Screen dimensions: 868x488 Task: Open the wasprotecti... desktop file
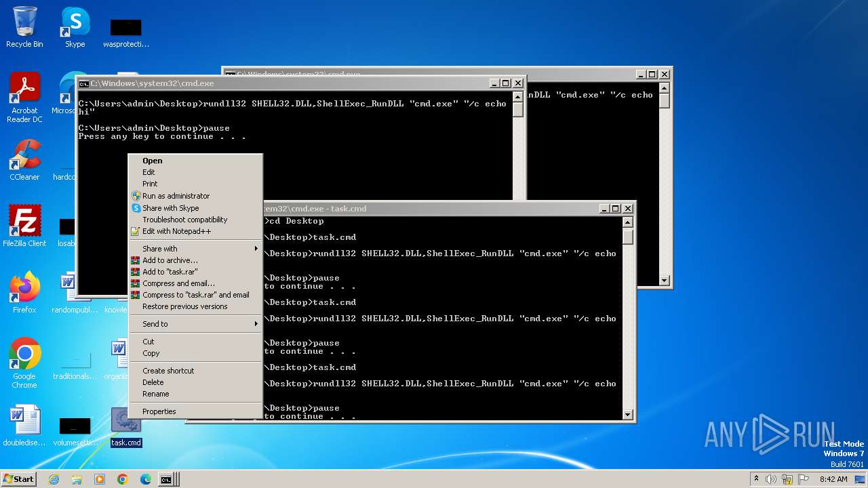[125, 33]
